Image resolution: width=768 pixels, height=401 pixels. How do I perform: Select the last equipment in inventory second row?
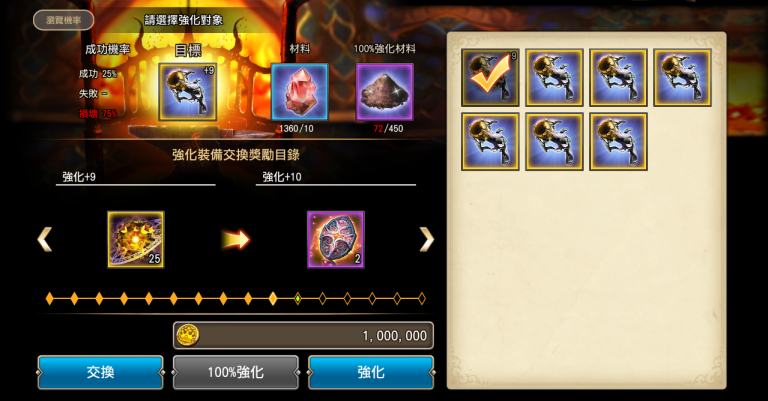(618, 142)
